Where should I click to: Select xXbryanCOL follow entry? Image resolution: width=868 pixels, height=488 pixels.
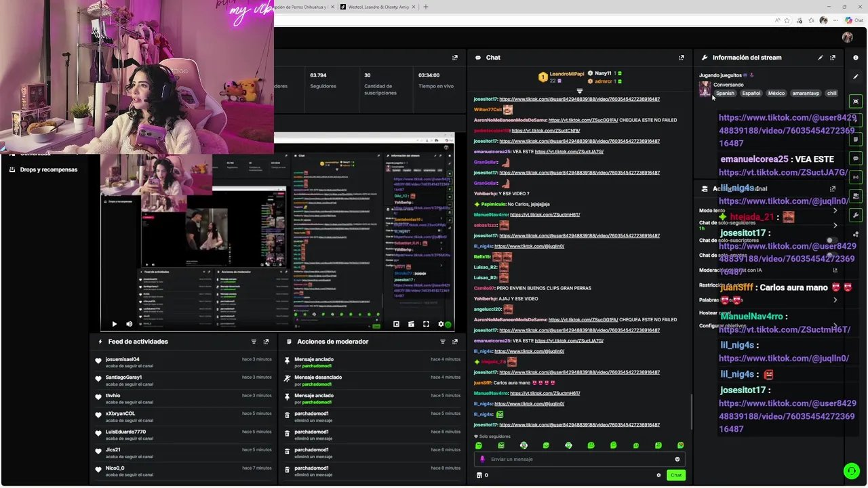point(184,417)
